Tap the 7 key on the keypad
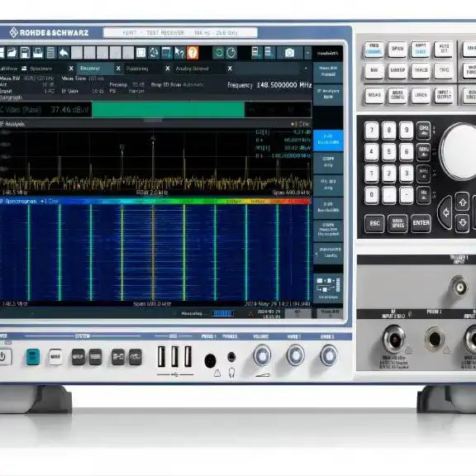Screen dimensions: 476x476 (371, 131)
